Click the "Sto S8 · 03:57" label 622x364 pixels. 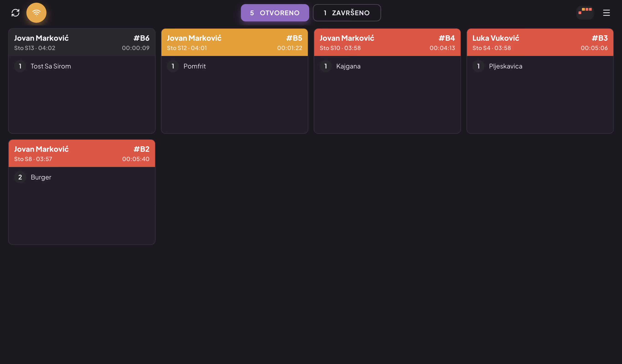point(33,159)
